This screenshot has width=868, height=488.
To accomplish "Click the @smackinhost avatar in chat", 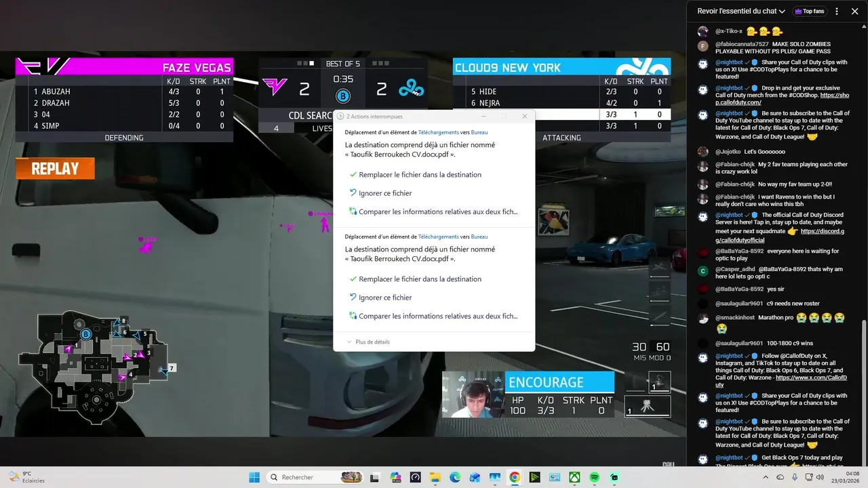I will [x=703, y=319].
